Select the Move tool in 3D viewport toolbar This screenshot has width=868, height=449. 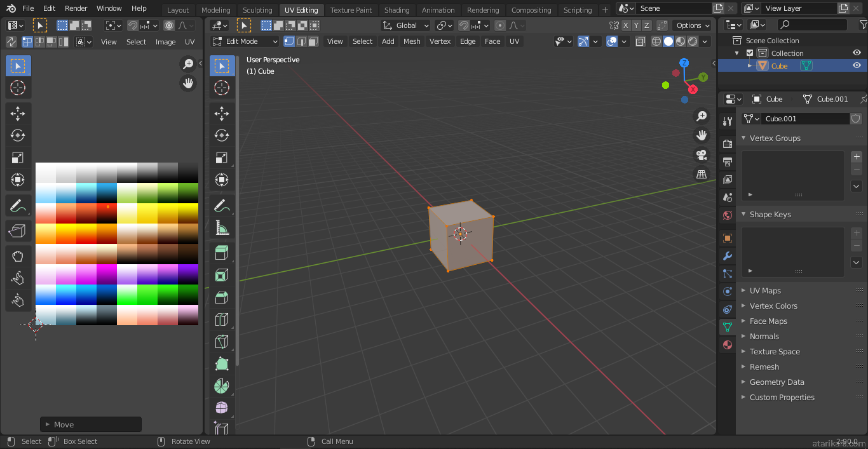click(x=222, y=113)
